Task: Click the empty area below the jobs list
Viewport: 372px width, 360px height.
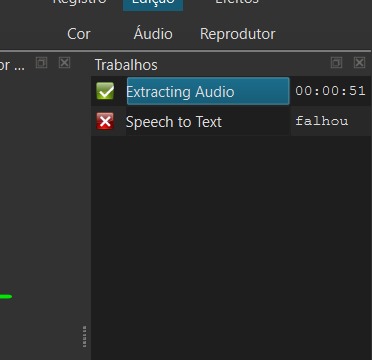Action: tap(231, 247)
